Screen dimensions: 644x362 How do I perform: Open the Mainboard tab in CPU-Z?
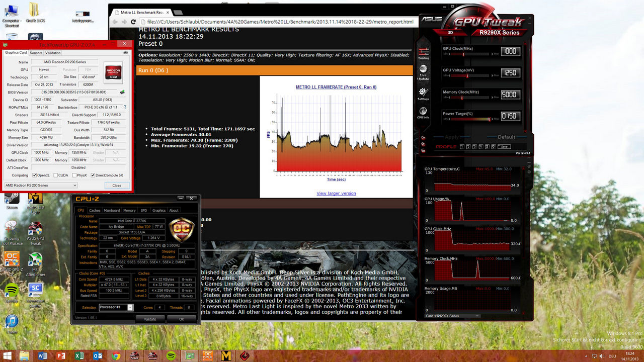click(x=112, y=211)
